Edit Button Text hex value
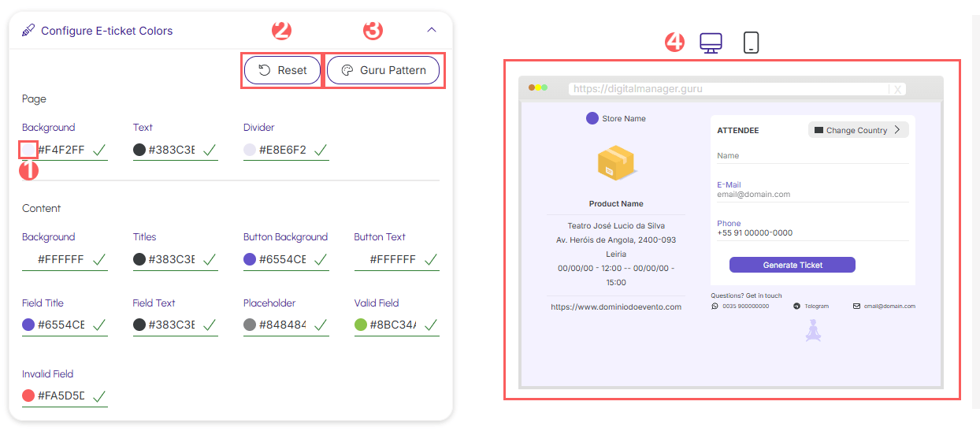The image size is (980, 431). [x=392, y=259]
